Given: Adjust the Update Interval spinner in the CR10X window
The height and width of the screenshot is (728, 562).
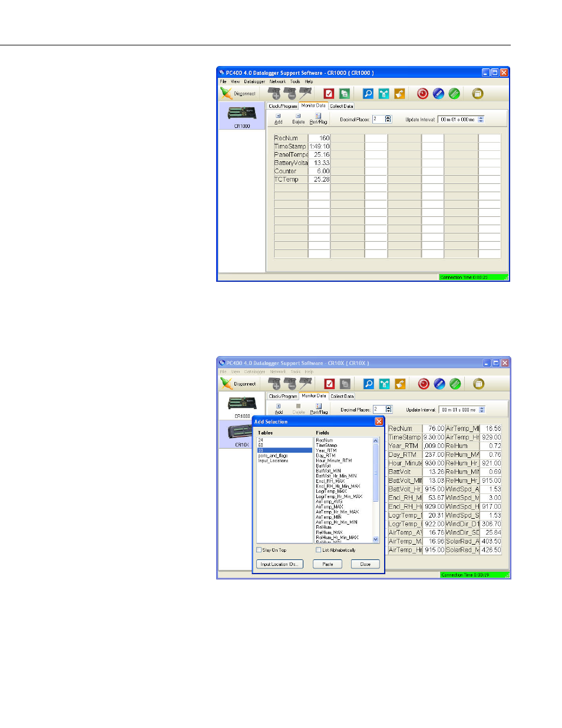Looking at the screenshot, I should 482,410.
